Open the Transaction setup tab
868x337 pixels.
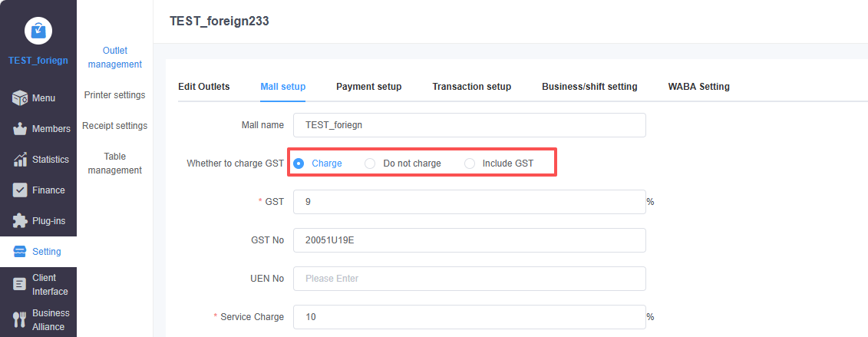[x=471, y=87]
